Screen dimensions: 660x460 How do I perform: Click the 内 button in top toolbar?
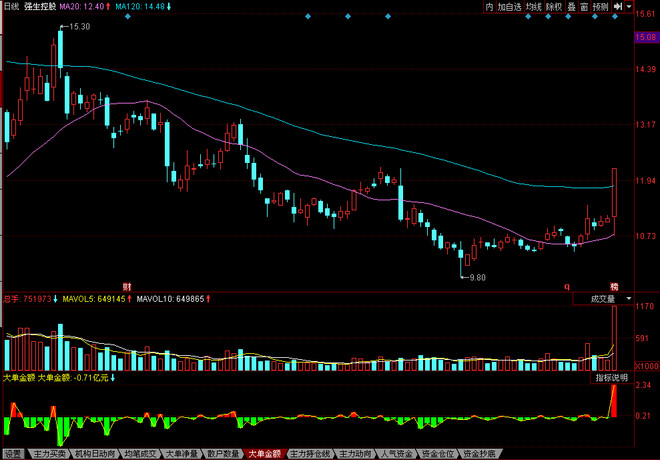(x=489, y=7)
